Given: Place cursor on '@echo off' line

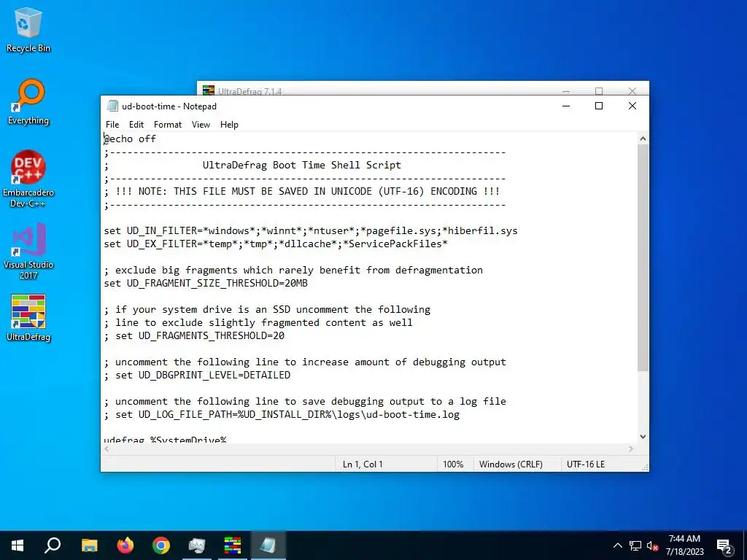Looking at the screenshot, I should tap(130, 139).
